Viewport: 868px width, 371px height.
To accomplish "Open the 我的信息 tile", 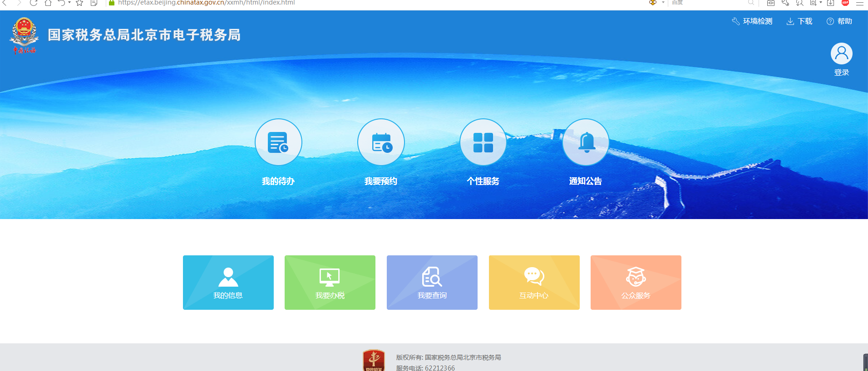I will tap(228, 283).
